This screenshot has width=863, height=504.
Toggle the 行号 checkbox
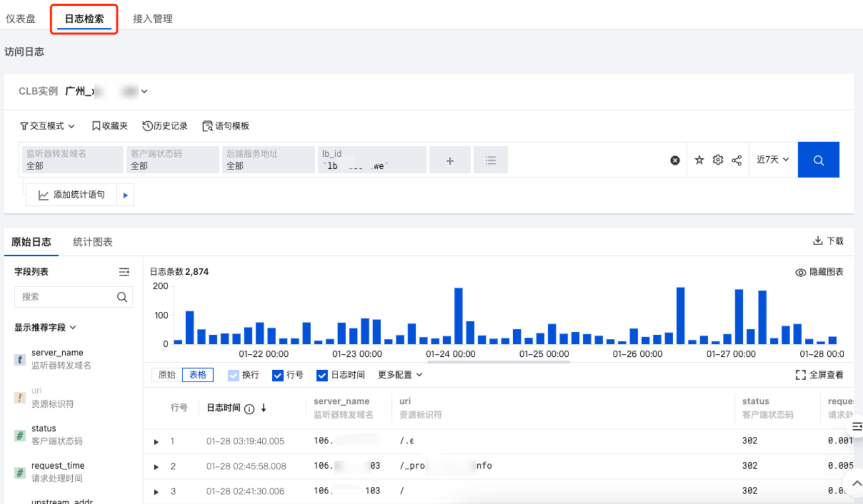(x=277, y=375)
